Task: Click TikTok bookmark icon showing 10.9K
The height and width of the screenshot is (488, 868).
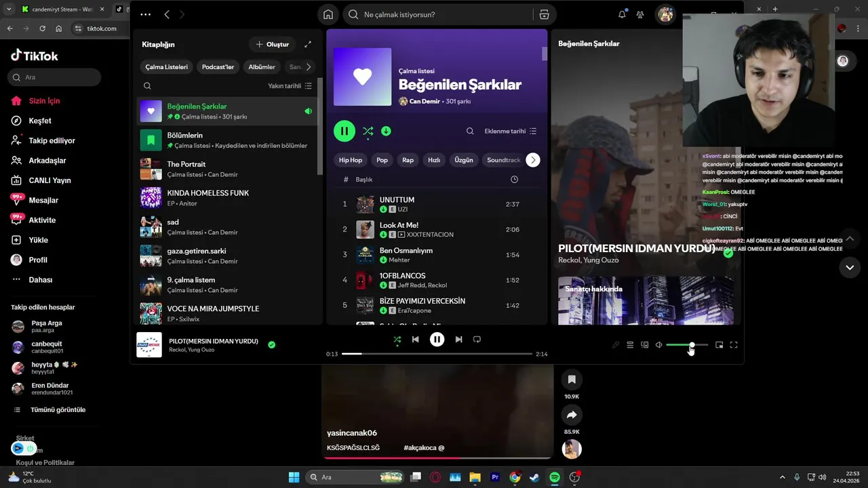Action: click(572, 380)
